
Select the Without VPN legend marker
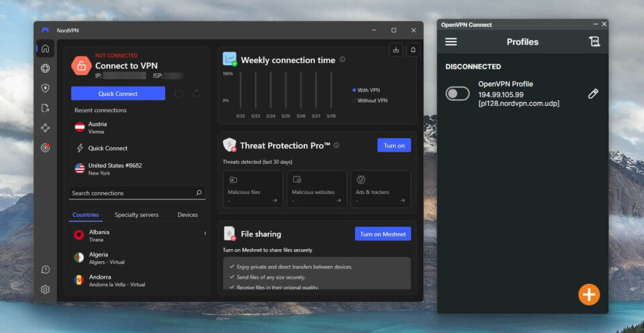pos(354,100)
